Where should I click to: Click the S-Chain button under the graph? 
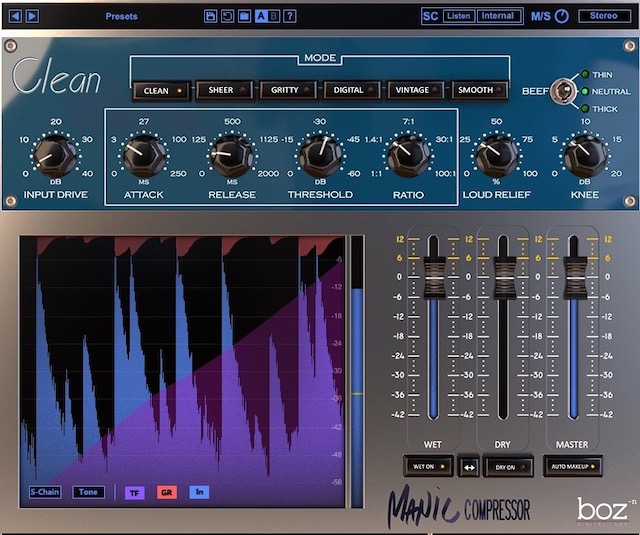pyautogui.click(x=44, y=492)
